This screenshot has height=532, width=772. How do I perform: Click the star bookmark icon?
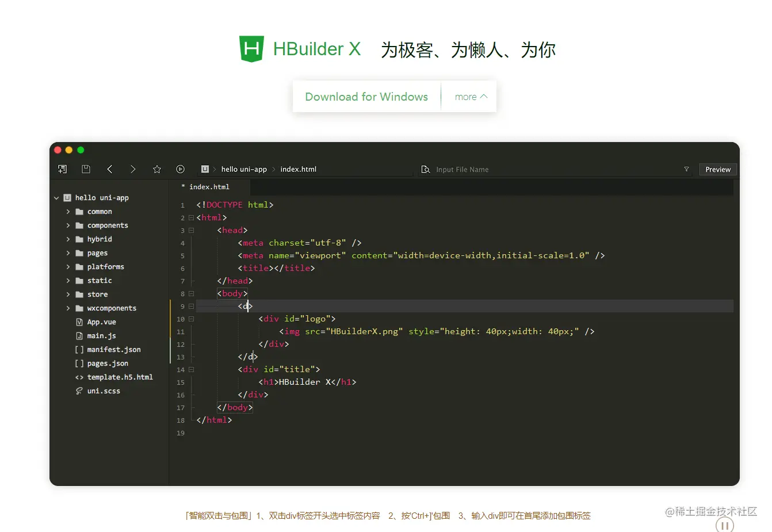coord(157,169)
